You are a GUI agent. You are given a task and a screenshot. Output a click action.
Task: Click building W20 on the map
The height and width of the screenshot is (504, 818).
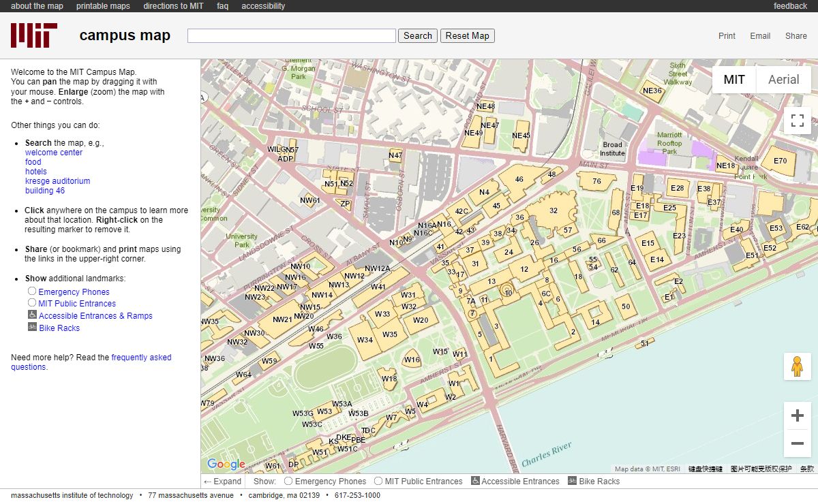(421, 320)
